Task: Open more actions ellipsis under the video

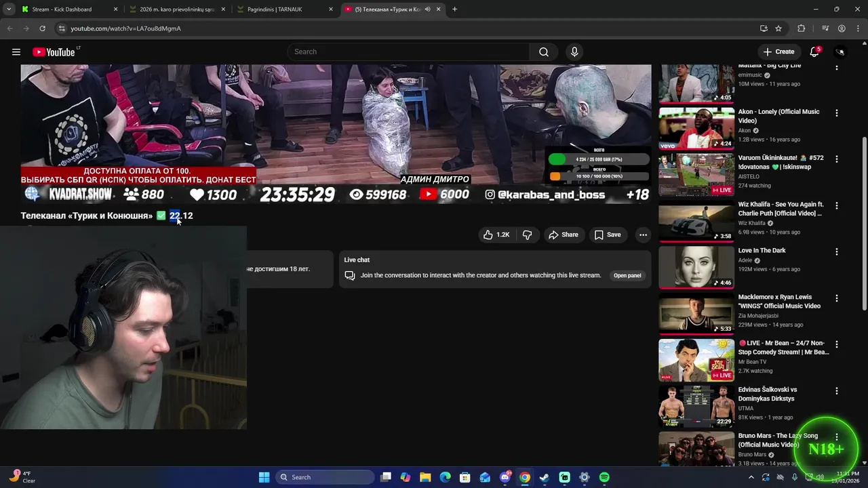Action: tap(643, 235)
